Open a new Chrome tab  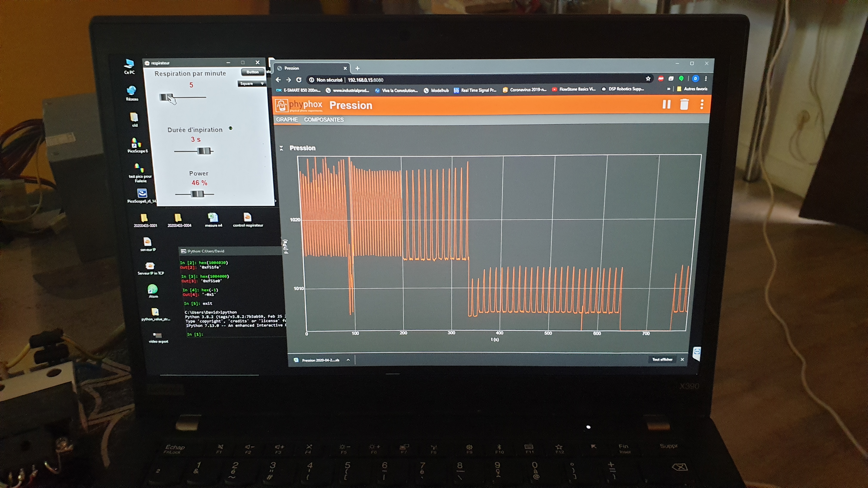point(358,68)
